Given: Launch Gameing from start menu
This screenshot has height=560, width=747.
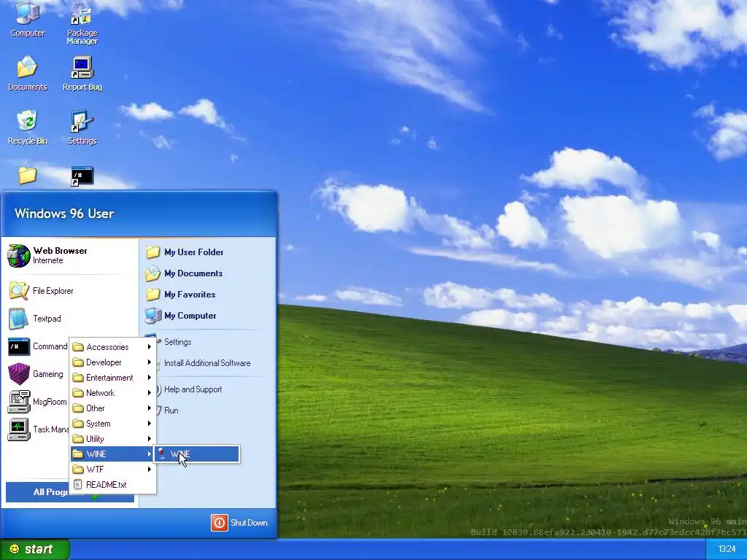Looking at the screenshot, I should coord(38,374).
